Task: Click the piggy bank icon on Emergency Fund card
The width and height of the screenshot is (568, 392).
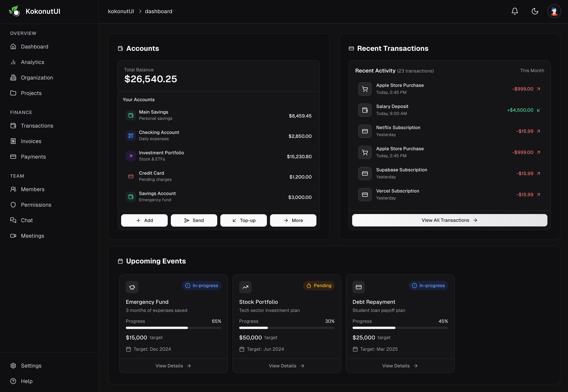Action: [132, 287]
